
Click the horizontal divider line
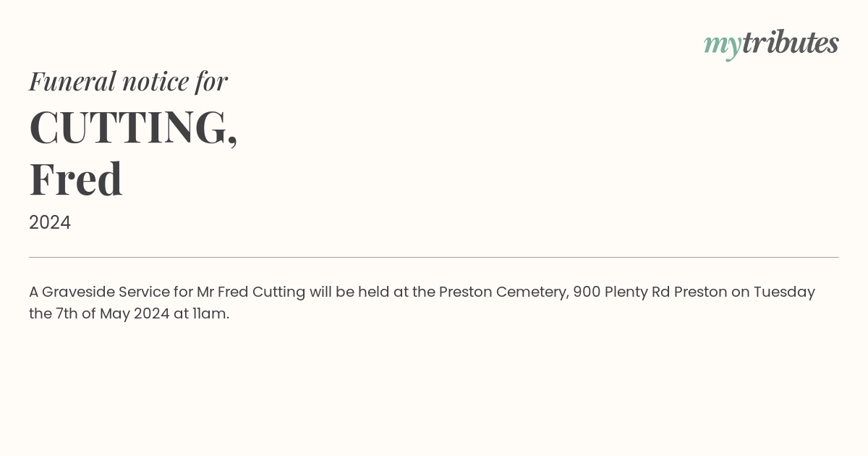[434, 257]
